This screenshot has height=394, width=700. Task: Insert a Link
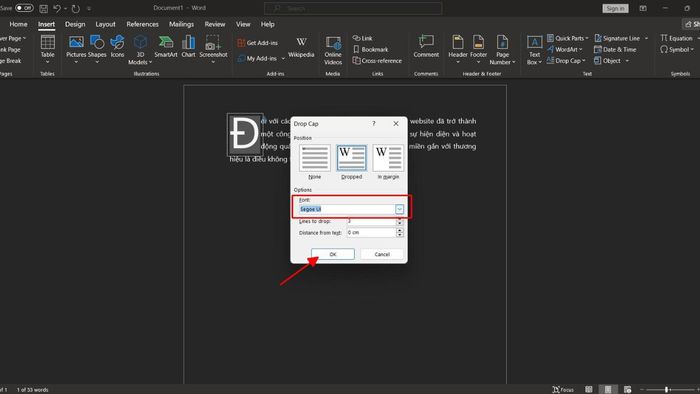tap(362, 38)
